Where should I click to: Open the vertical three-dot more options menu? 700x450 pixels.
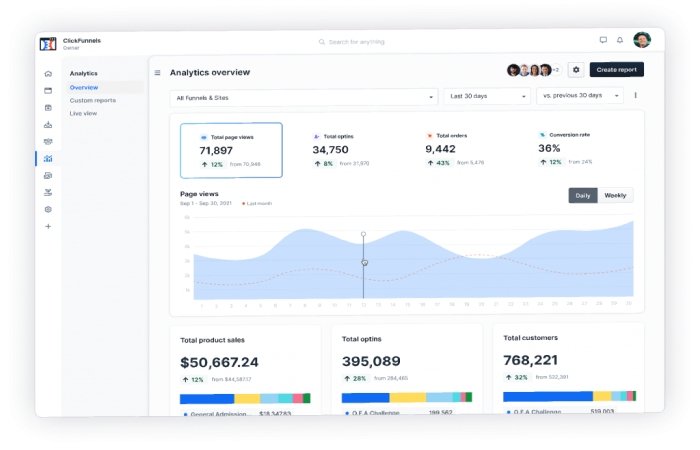[635, 95]
